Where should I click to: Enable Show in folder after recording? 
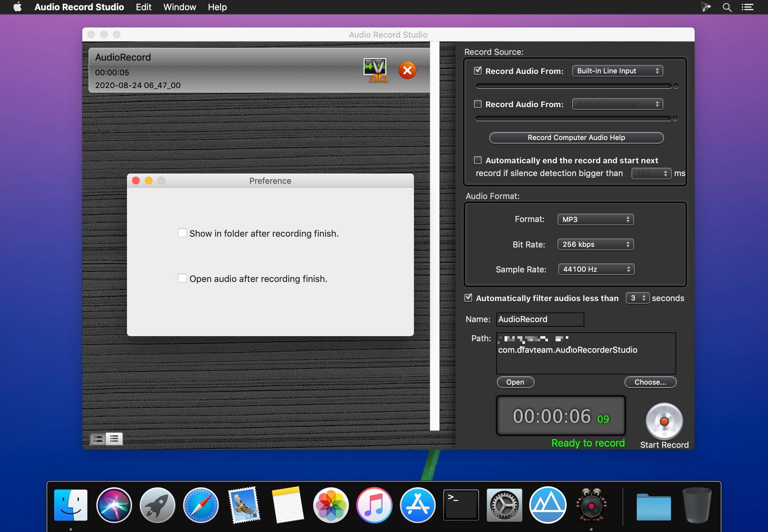point(182,233)
